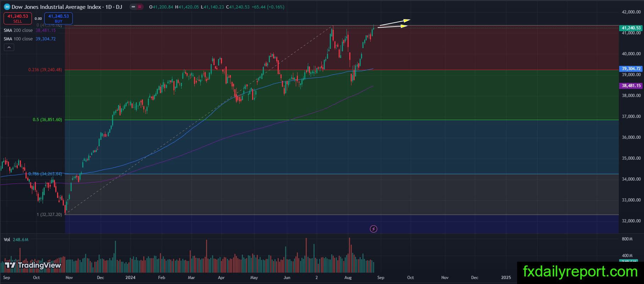644x284 pixels.
Task: Click the 37,000.00 price axis label
Action: tap(631, 117)
